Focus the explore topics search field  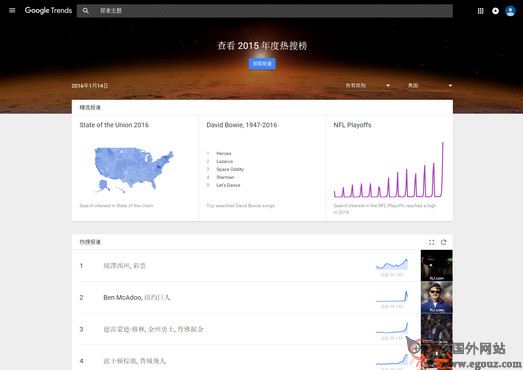pos(265,11)
